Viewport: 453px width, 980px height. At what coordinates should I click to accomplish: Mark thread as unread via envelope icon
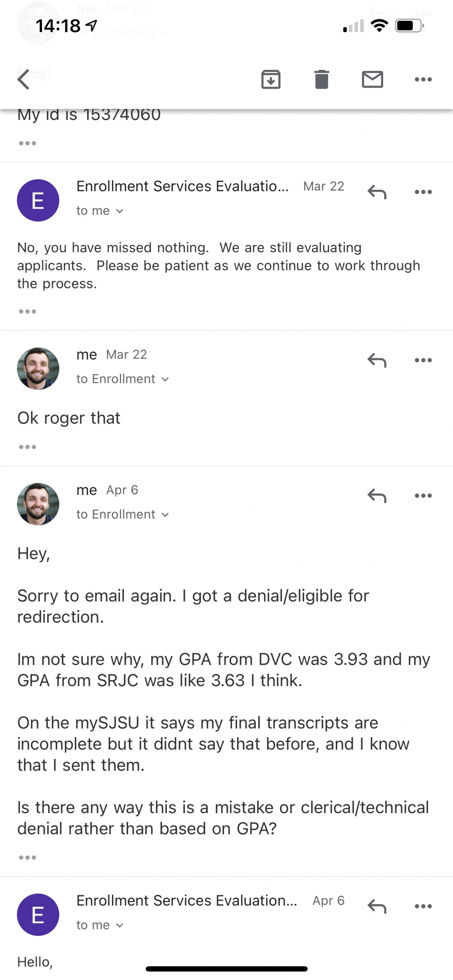coord(372,80)
